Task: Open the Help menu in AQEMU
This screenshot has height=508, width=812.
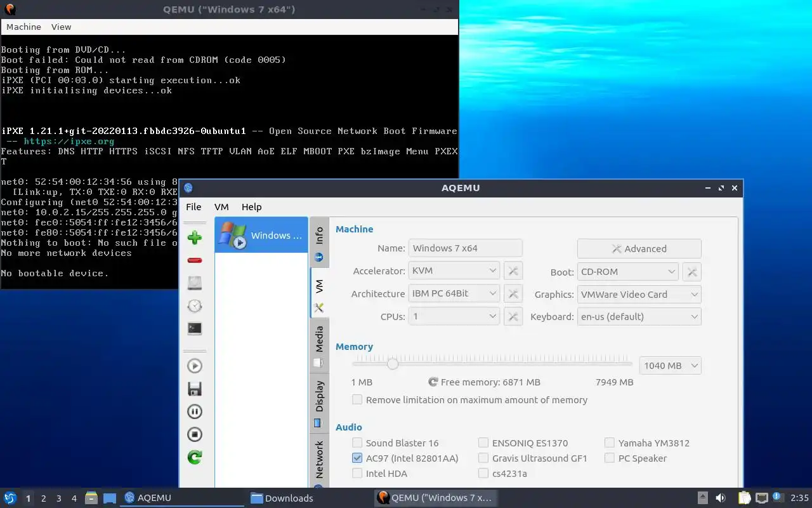Action: tap(251, 207)
